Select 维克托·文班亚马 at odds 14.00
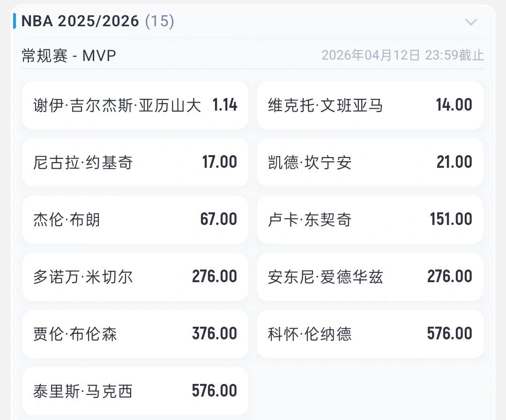Image resolution: width=506 pixels, height=420 pixels. click(x=370, y=105)
